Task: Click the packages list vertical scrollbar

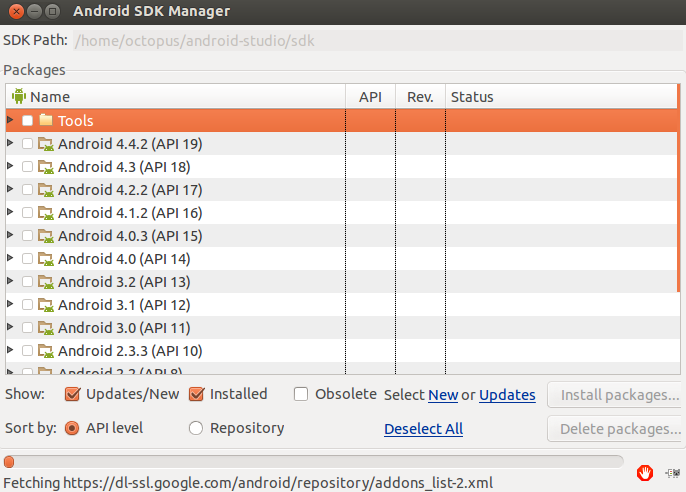Action: (679, 188)
